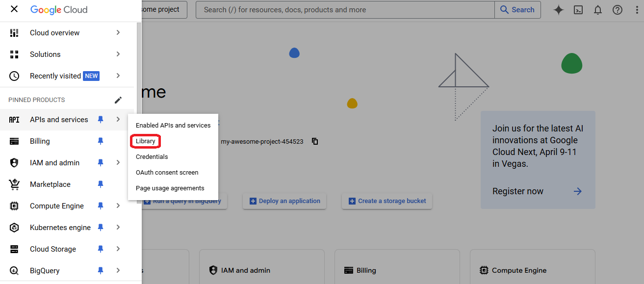
Task: Click the Gemini AI sparkle icon
Action: tap(558, 10)
